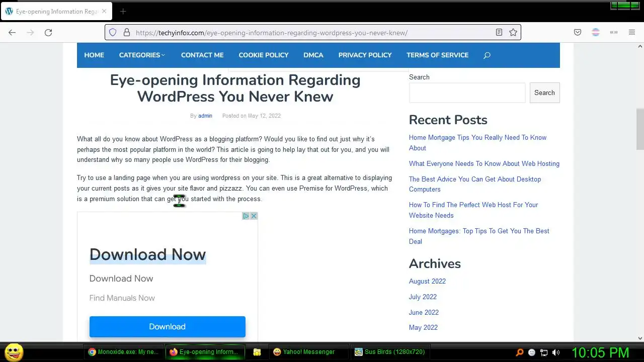Toggle reader view in address bar
This screenshot has height=362, width=644.
click(499, 32)
